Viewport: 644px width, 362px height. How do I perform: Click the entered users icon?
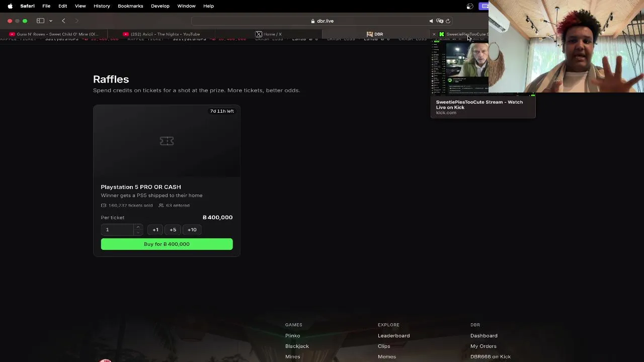[161, 206]
